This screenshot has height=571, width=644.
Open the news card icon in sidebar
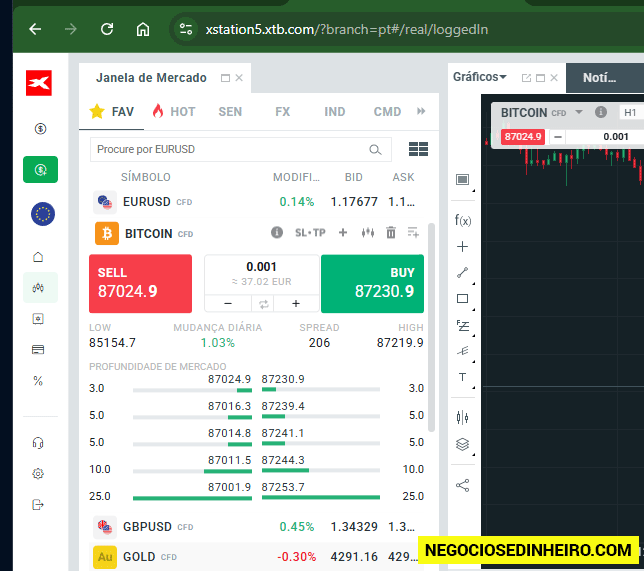coord(38,350)
